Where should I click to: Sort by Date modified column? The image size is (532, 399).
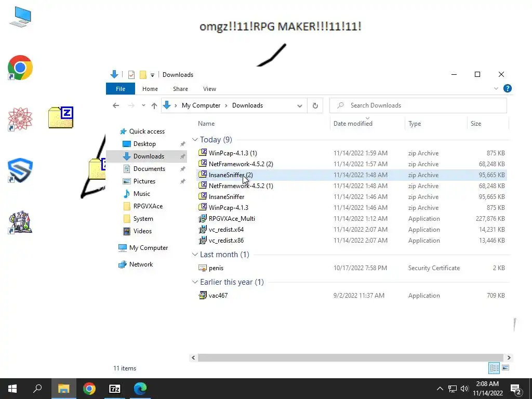353,124
